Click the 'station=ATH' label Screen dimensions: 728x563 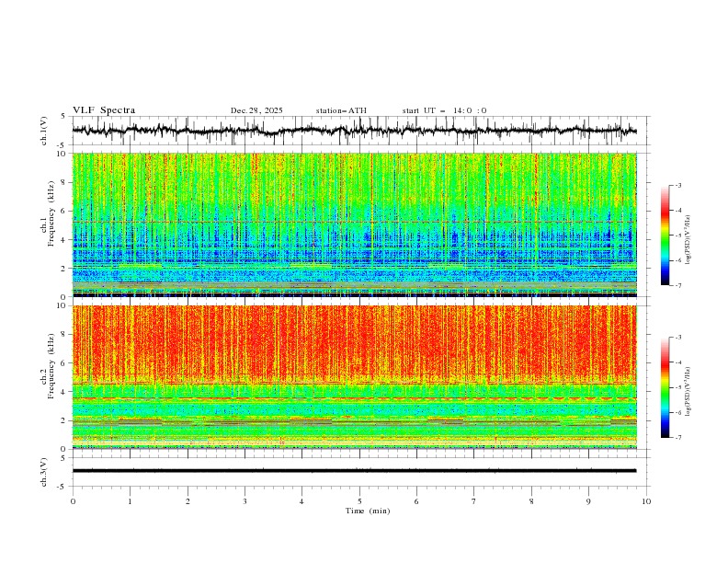click(x=341, y=110)
